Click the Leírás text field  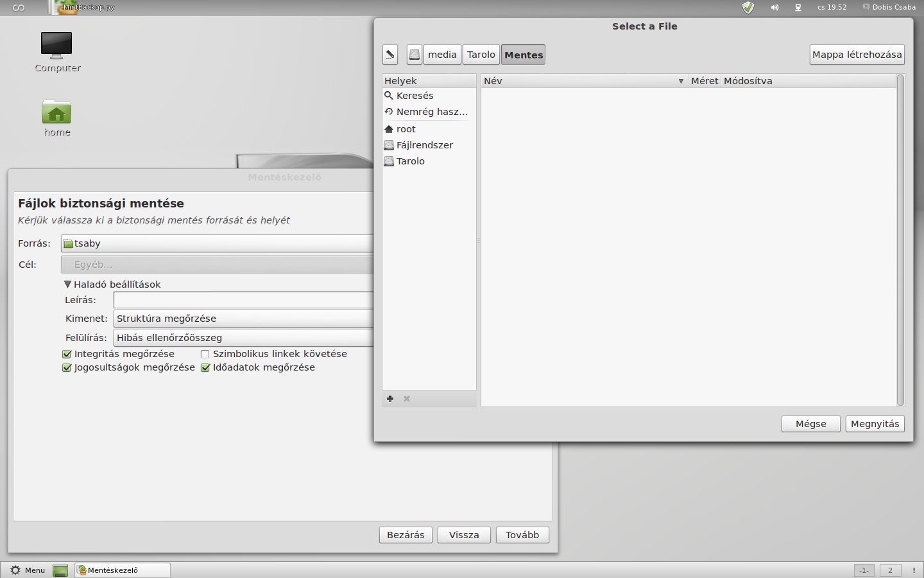tap(243, 300)
